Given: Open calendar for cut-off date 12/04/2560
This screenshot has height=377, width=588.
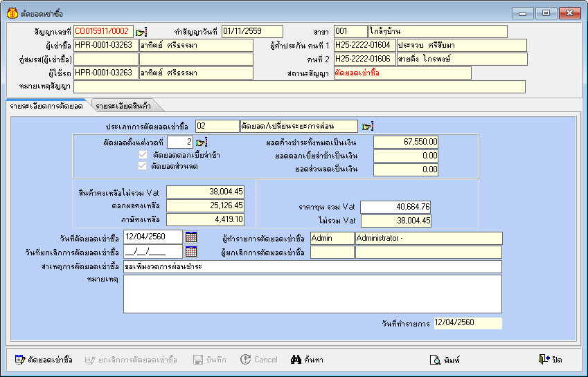Looking at the screenshot, I should 191,237.
